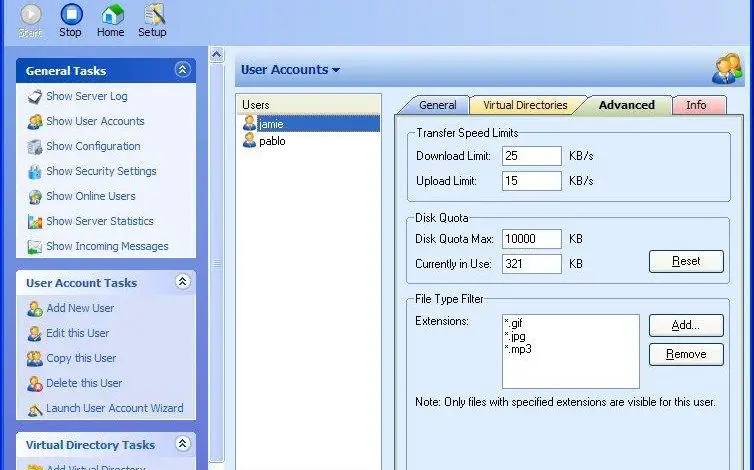This screenshot has width=754, height=470.
Task: Click the Show Online Users globe icon
Action: point(35,197)
